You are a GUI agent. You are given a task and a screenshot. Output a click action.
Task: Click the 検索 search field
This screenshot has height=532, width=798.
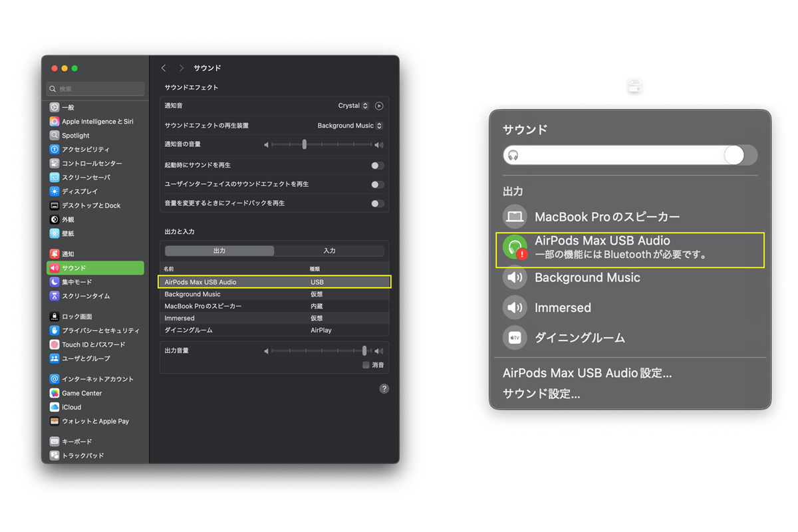pos(96,88)
